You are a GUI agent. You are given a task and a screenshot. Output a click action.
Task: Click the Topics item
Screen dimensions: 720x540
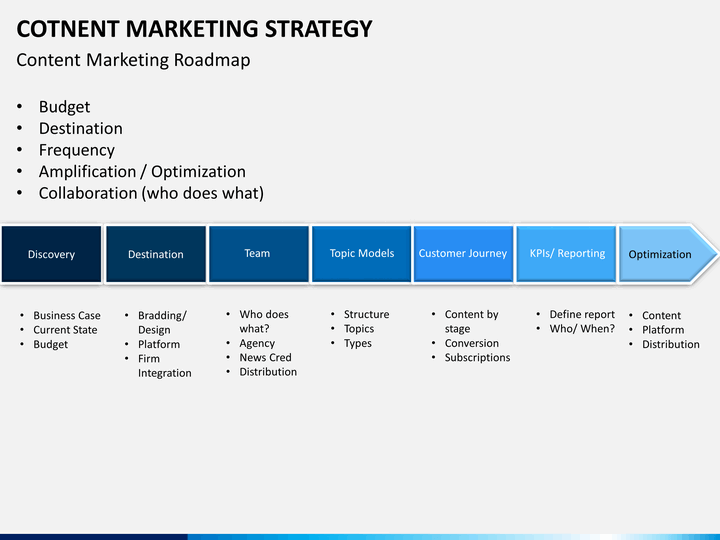pyautogui.click(x=359, y=329)
